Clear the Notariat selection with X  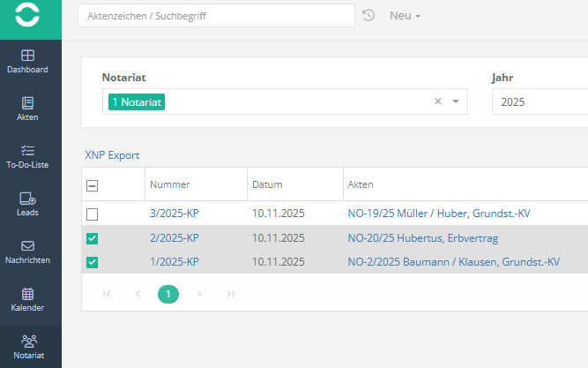437,101
